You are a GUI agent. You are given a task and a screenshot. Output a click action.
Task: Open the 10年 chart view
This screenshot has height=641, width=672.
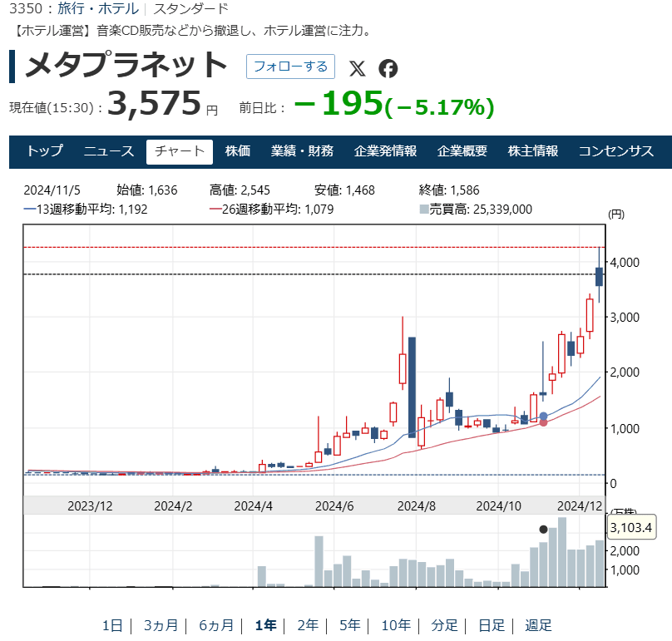coord(396,624)
